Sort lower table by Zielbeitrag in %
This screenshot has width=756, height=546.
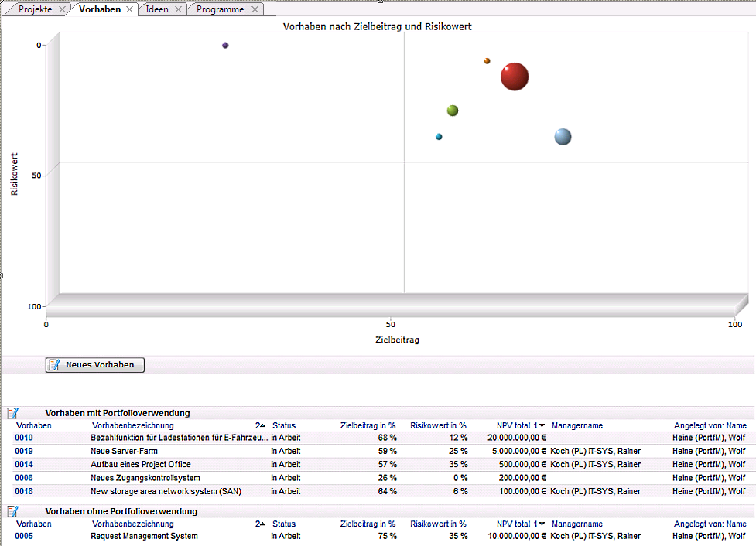pos(368,524)
